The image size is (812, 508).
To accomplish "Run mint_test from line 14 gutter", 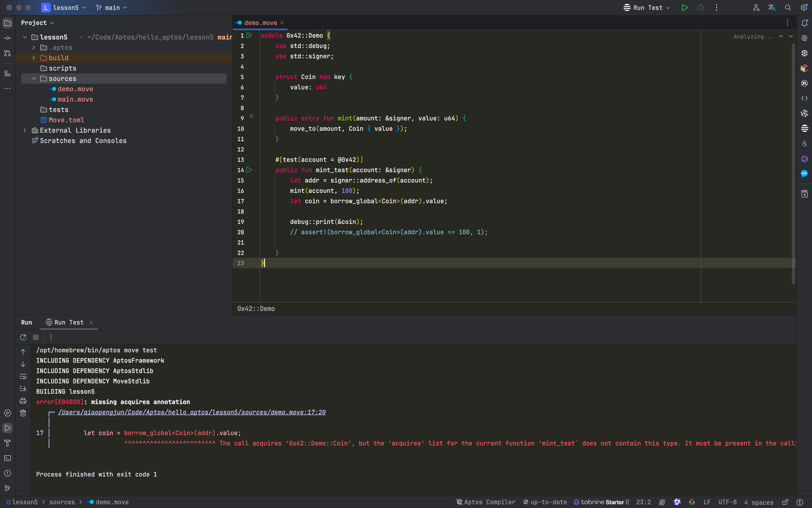I will point(249,170).
